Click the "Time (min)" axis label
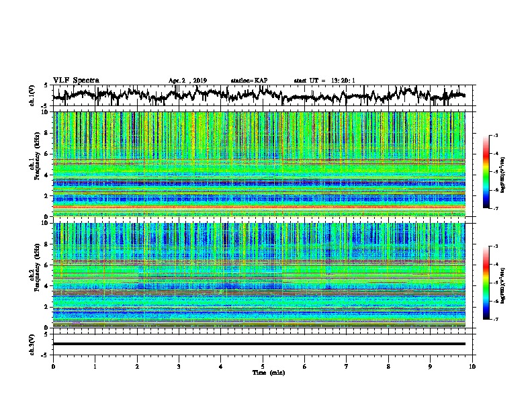Image resolution: width=532 pixels, height=411 pixels. (x=269, y=373)
